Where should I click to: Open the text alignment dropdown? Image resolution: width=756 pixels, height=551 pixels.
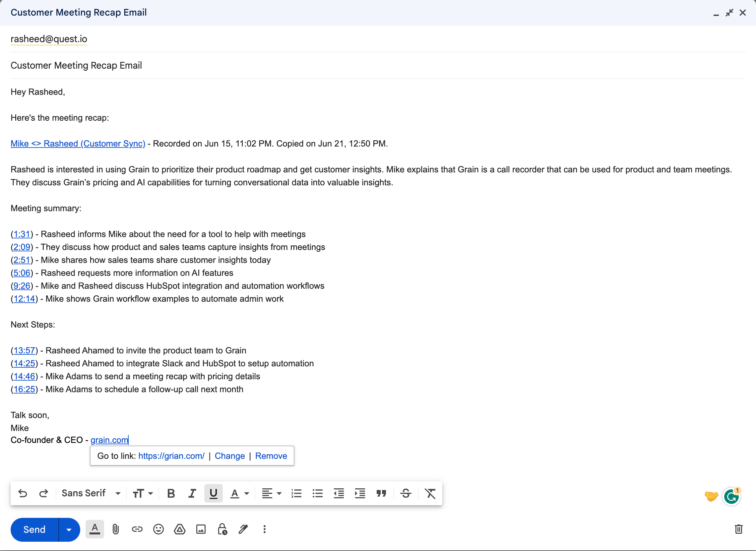(272, 493)
